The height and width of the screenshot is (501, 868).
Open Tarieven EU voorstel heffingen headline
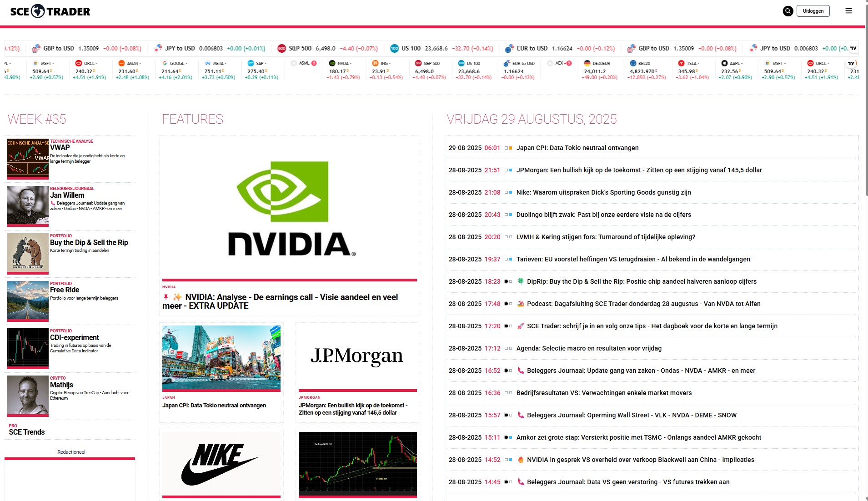coord(633,259)
